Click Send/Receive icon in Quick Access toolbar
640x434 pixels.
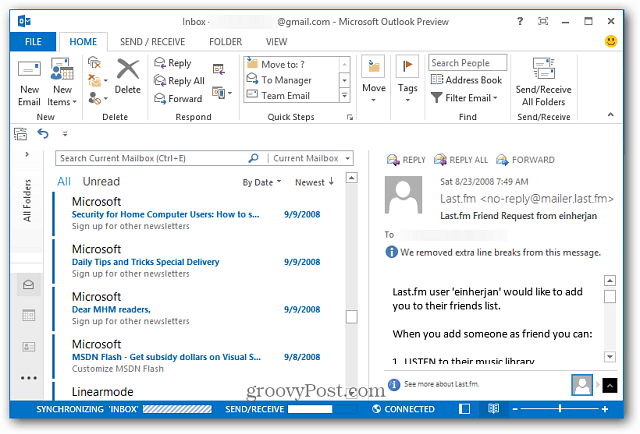click(x=20, y=134)
